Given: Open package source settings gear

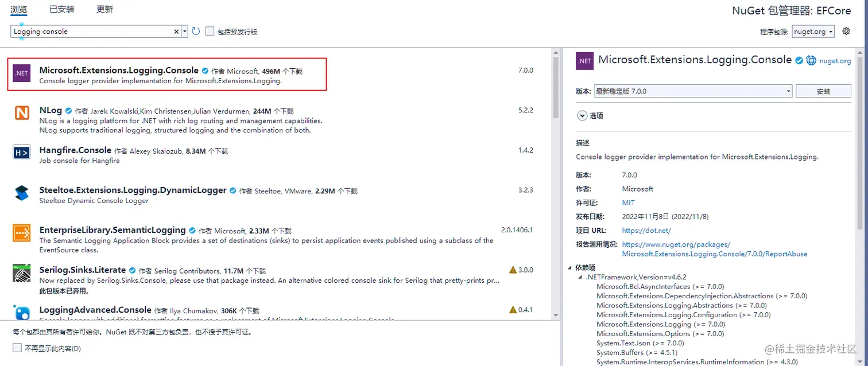Looking at the screenshot, I should pos(846,31).
